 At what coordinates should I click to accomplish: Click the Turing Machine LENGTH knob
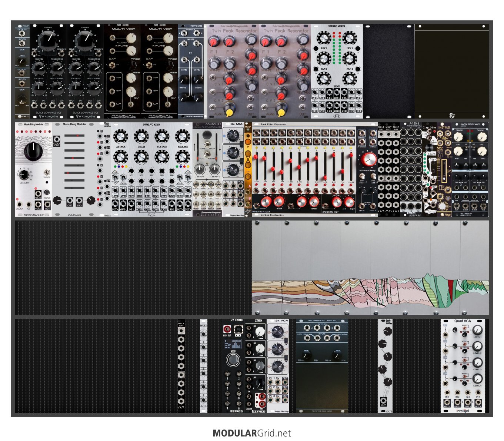[24, 175]
